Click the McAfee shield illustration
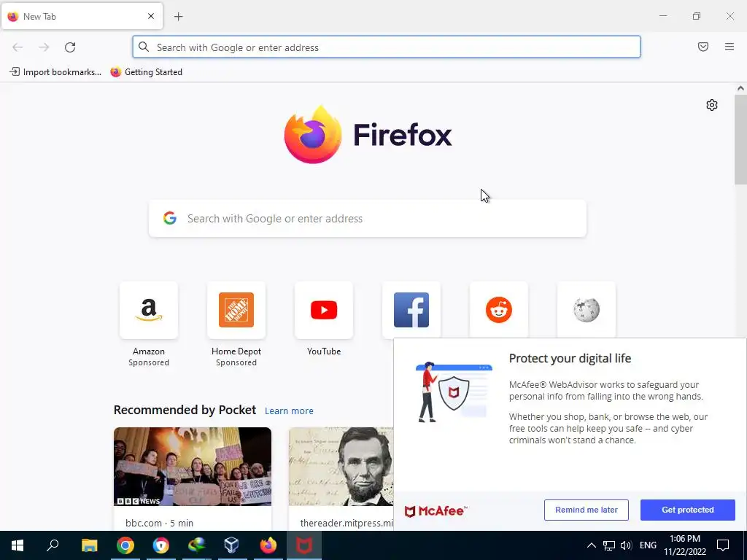The height and width of the screenshot is (560, 747). (453, 392)
